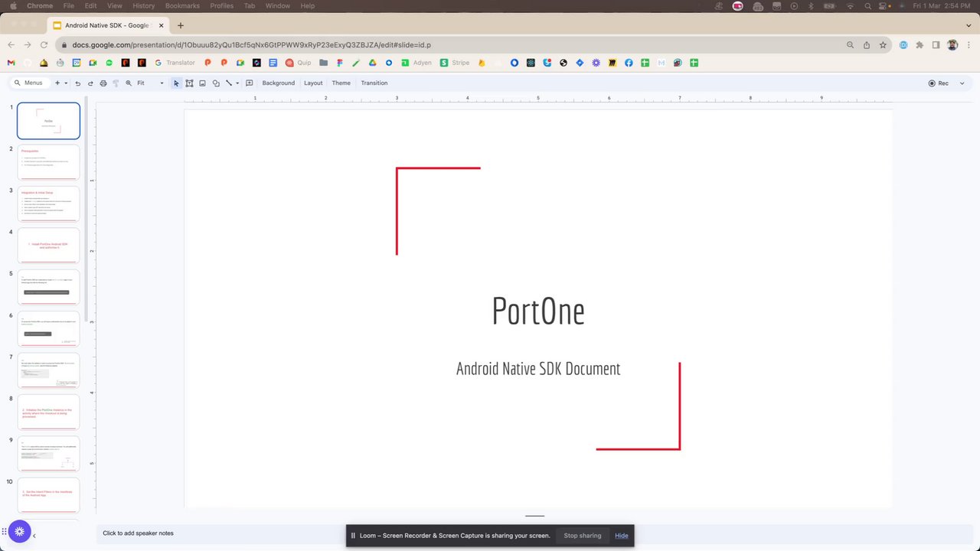The image size is (980, 551).
Task: Open the Shape tool
Action: [x=216, y=83]
